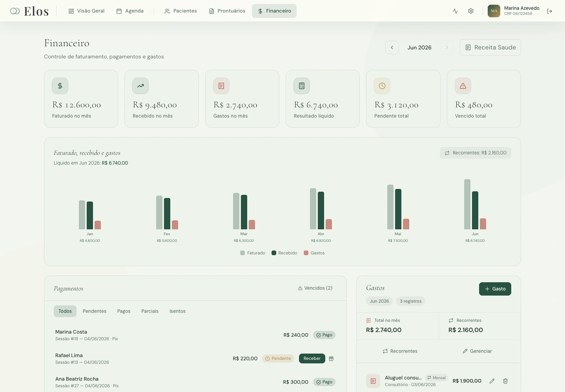Click the dollar icon on Faturado card

click(60, 86)
